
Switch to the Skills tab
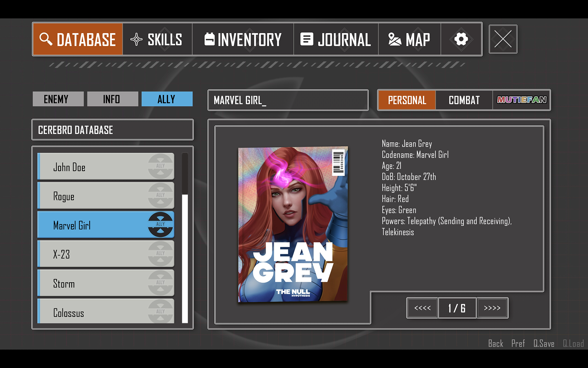pyautogui.click(x=158, y=39)
